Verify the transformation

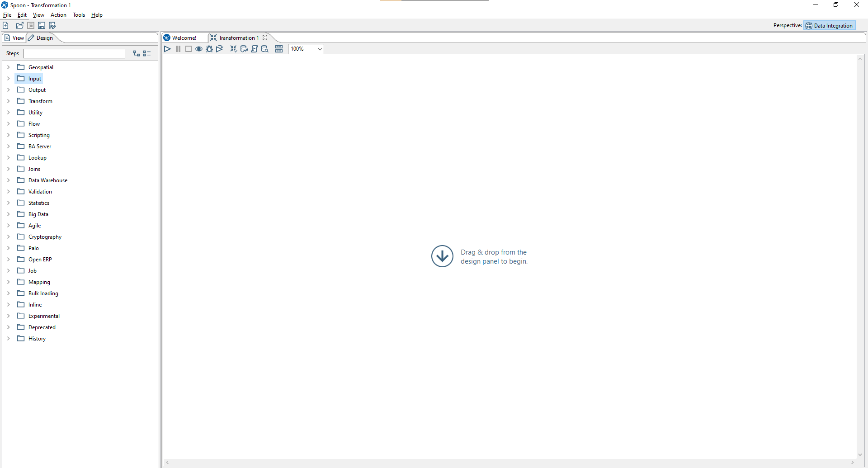(x=233, y=49)
